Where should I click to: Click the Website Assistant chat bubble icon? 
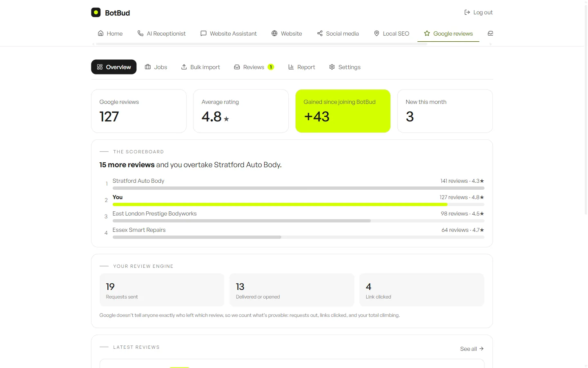pos(203,33)
